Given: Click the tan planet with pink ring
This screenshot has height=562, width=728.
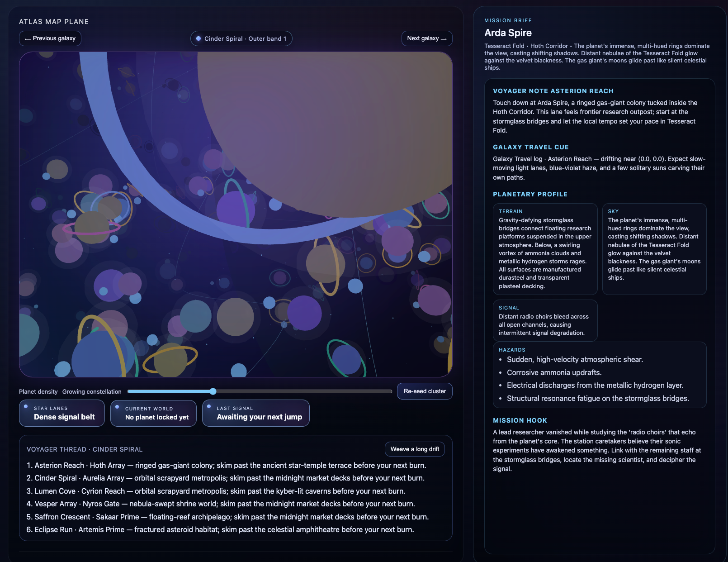Looking at the screenshot, I should [x=92, y=227].
